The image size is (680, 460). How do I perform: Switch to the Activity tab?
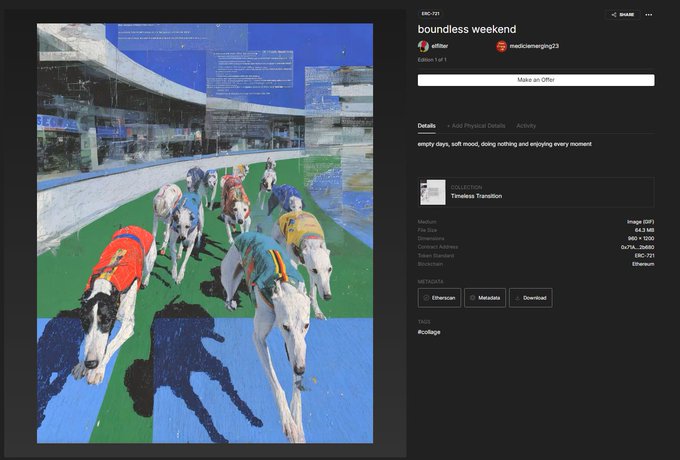[526, 126]
